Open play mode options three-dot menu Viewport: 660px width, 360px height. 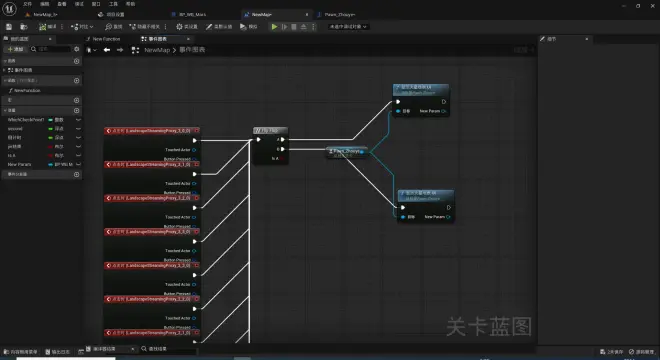313,27
